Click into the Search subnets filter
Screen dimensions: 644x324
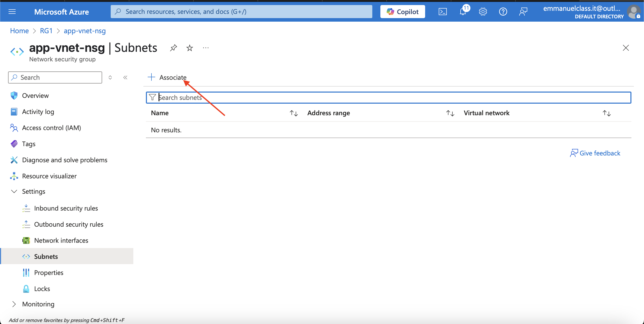[x=388, y=98]
